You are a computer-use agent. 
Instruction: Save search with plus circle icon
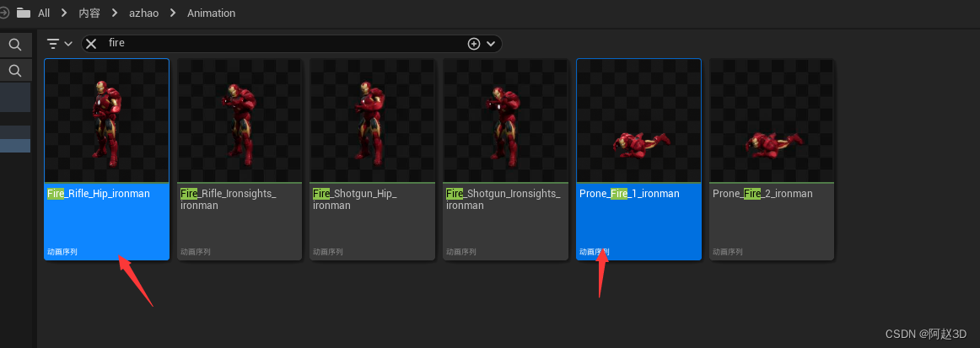click(474, 44)
